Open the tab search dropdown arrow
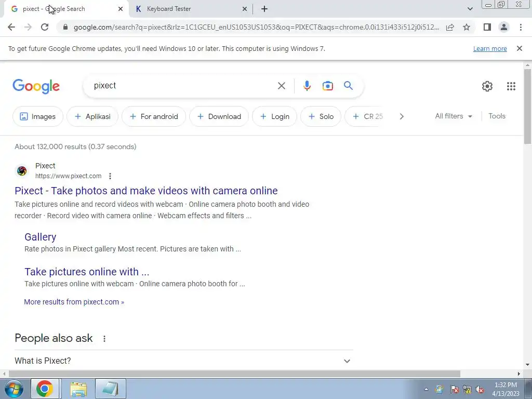Screen dimensions: 532x399 pos(470,9)
